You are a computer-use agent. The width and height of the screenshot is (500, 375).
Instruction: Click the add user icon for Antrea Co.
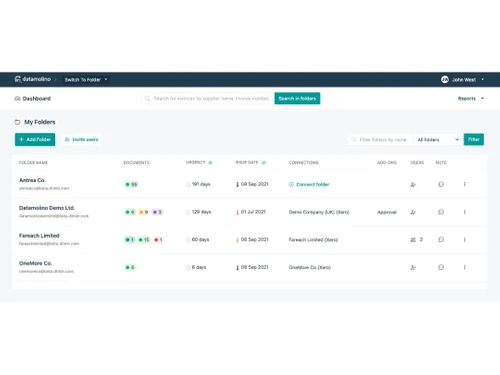tap(413, 184)
